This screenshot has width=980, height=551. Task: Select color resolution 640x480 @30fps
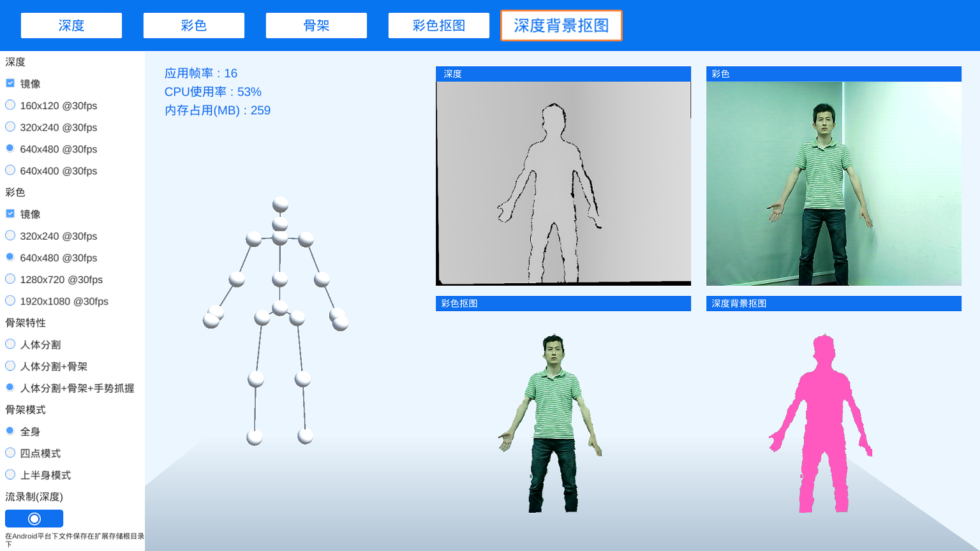tap(10, 257)
